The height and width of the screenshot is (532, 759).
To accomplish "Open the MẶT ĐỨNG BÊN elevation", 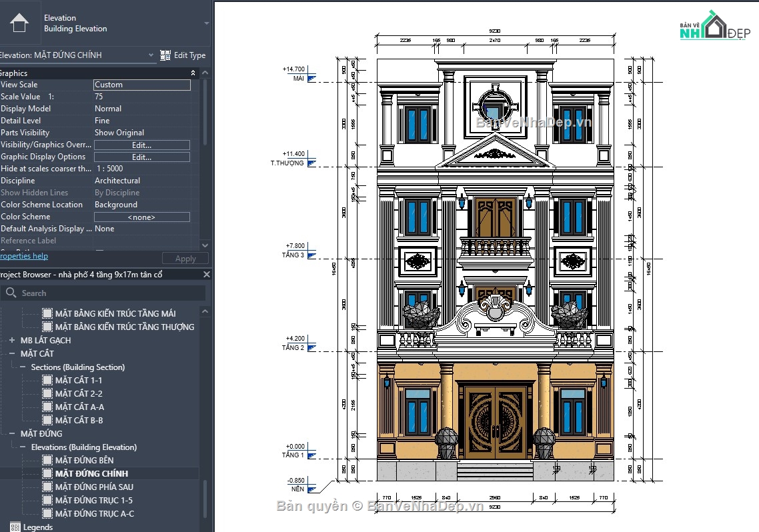I will (x=84, y=461).
